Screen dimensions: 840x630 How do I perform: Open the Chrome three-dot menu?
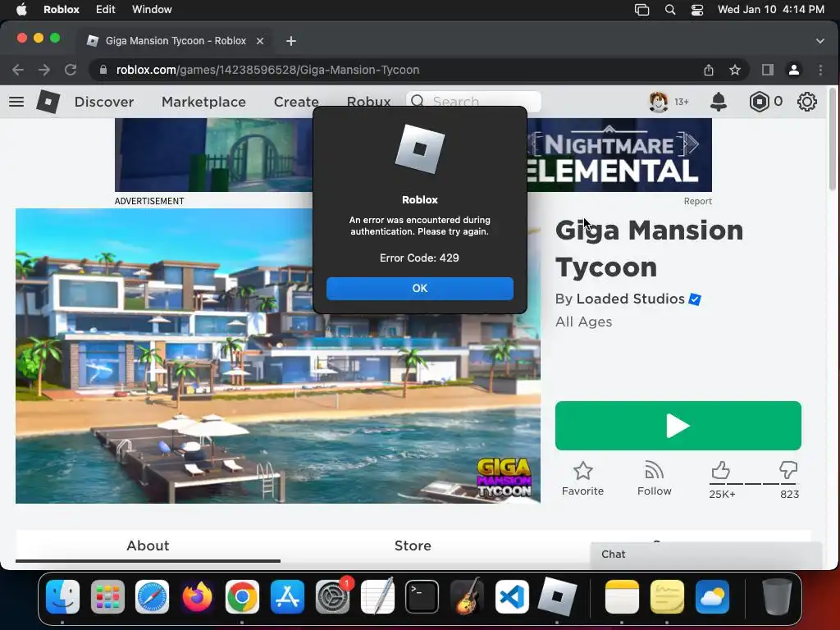click(820, 70)
